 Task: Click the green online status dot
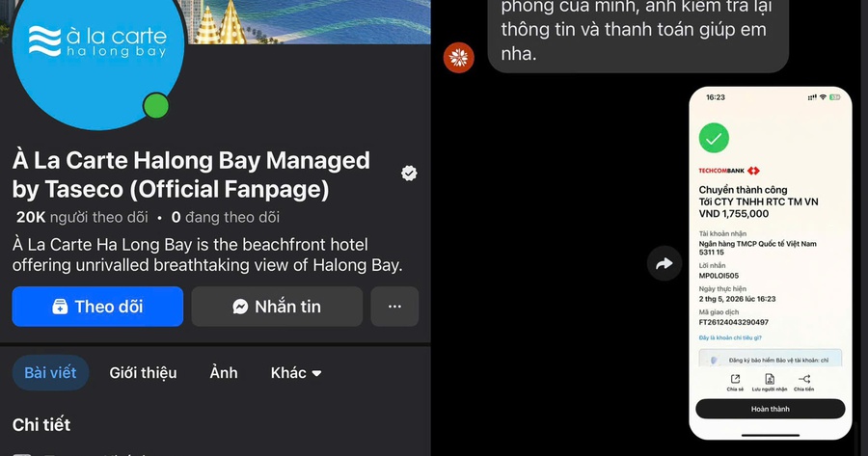[156, 106]
